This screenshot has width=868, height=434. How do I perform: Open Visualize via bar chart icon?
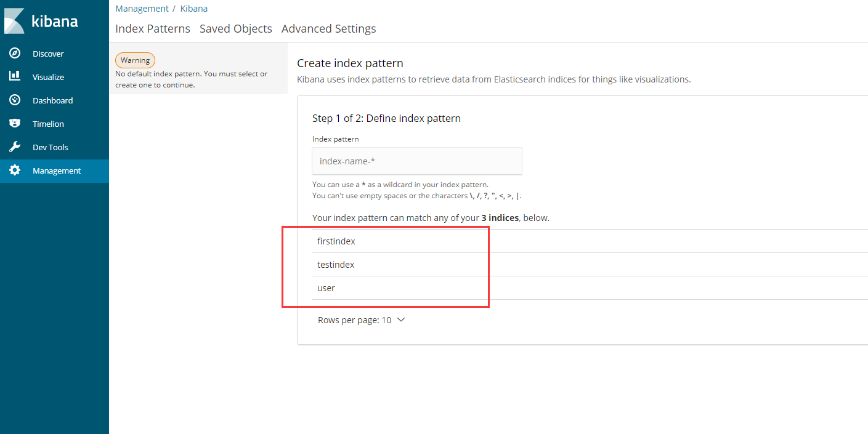15,76
